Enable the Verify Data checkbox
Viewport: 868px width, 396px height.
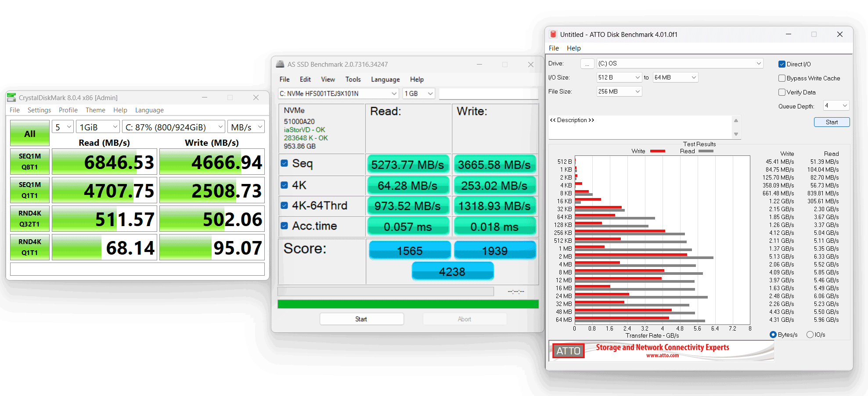782,92
